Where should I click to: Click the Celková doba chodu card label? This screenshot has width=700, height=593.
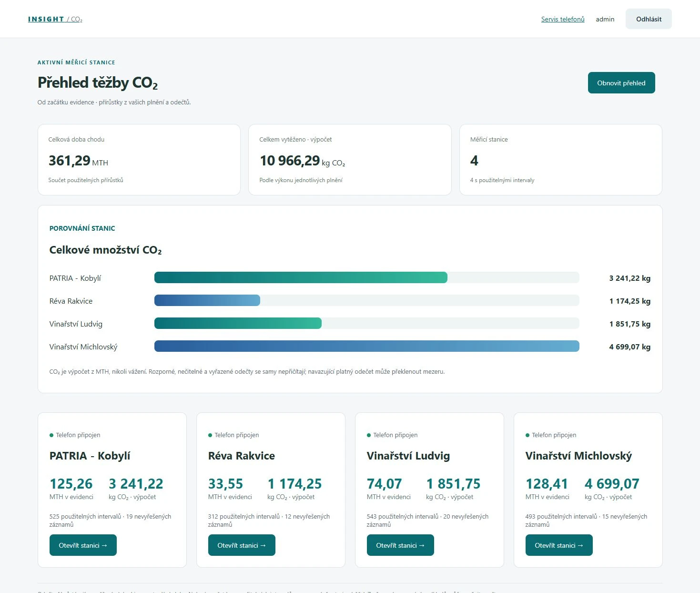76,140
